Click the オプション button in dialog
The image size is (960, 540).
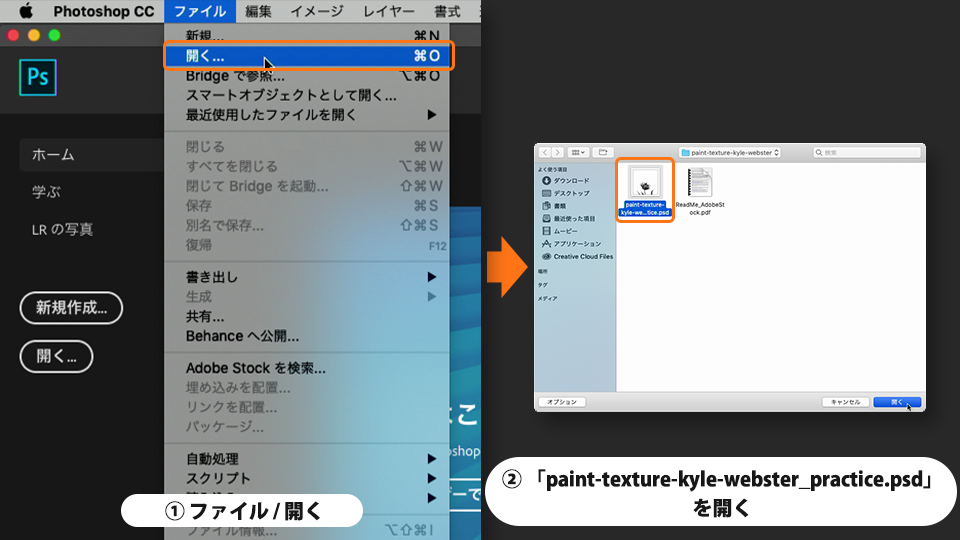pyautogui.click(x=561, y=402)
